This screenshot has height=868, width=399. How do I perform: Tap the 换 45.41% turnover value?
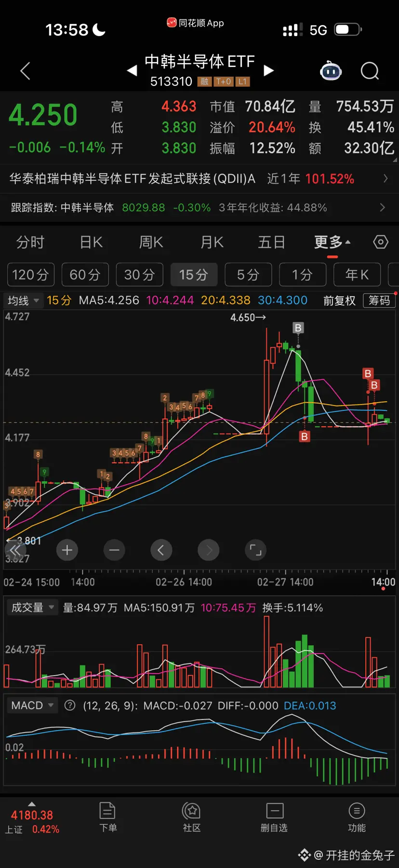point(371,127)
